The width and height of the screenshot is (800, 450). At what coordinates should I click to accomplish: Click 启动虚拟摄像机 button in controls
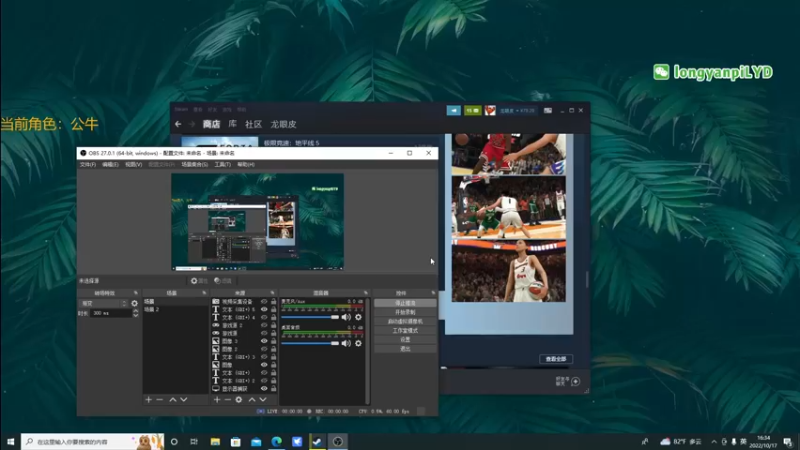(405, 321)
